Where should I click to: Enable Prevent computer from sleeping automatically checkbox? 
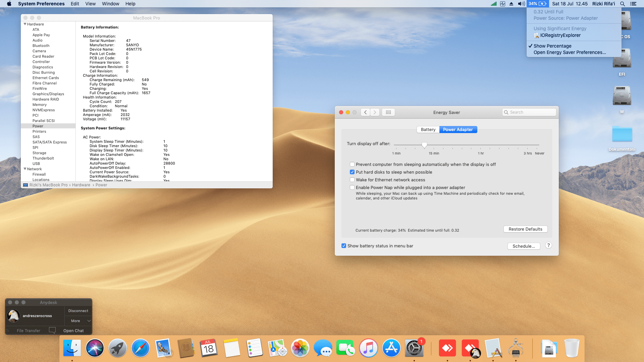352,164
